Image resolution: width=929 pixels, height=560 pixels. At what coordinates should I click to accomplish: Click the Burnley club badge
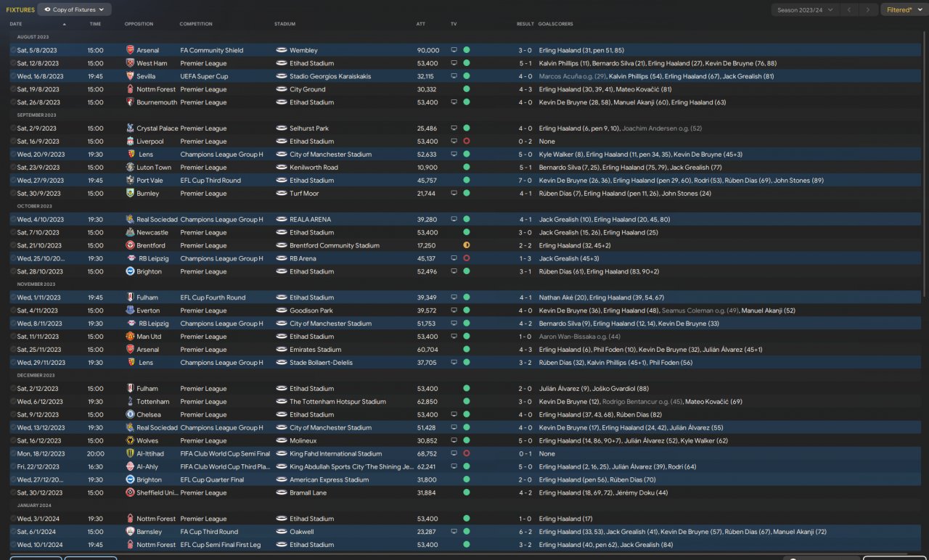(130, 194)
